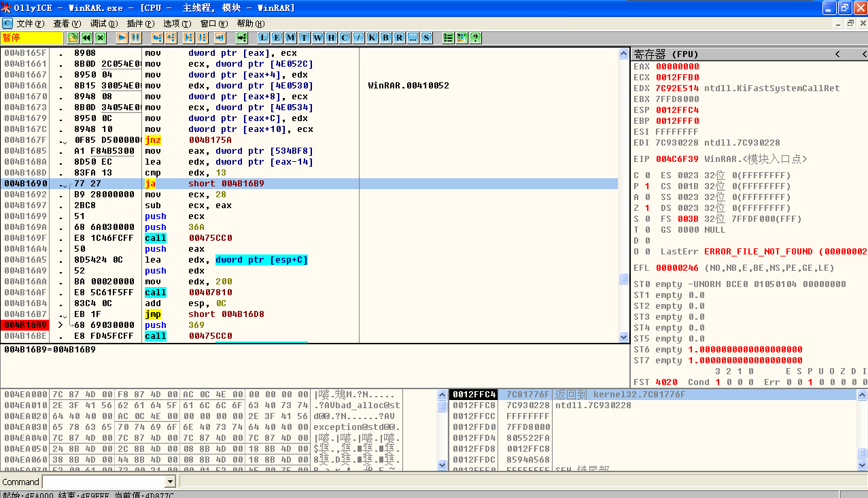Pause execution using the pause toolbar icon
This screenshot has width=868, height=498.
point(136,38)
